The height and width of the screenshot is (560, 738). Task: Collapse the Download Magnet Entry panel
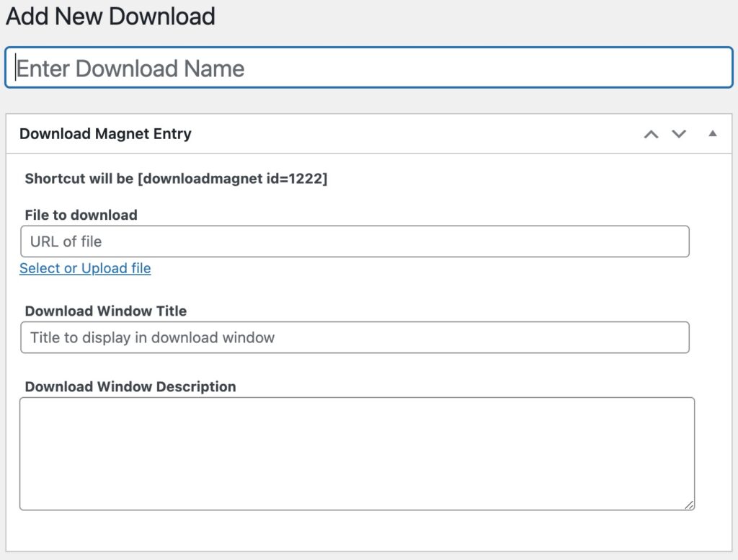713,133
